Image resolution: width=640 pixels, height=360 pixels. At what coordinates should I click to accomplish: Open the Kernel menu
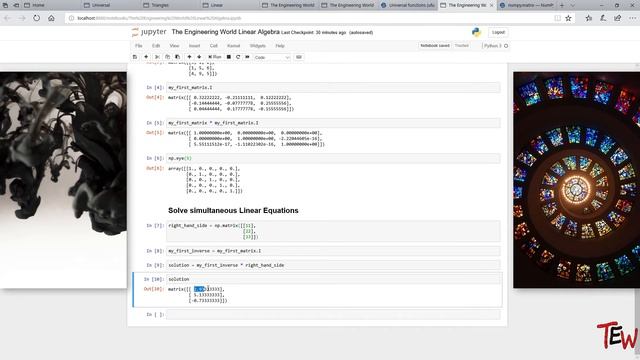click(233, 46)
